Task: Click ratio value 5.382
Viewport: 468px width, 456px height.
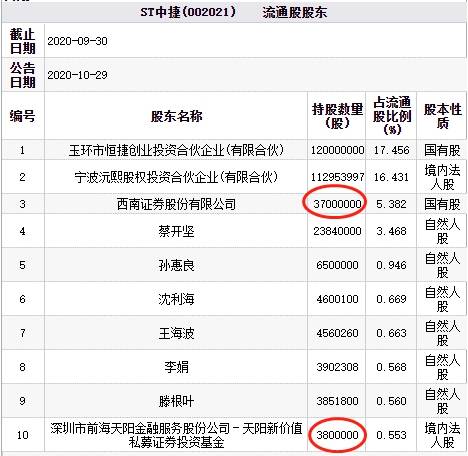Action: 391,204
